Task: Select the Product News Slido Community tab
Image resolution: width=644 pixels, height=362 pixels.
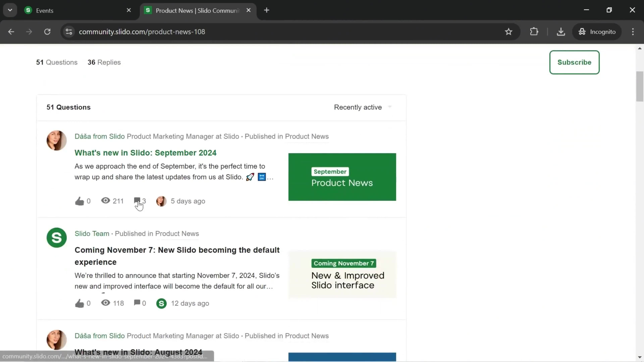Action: 198,11
